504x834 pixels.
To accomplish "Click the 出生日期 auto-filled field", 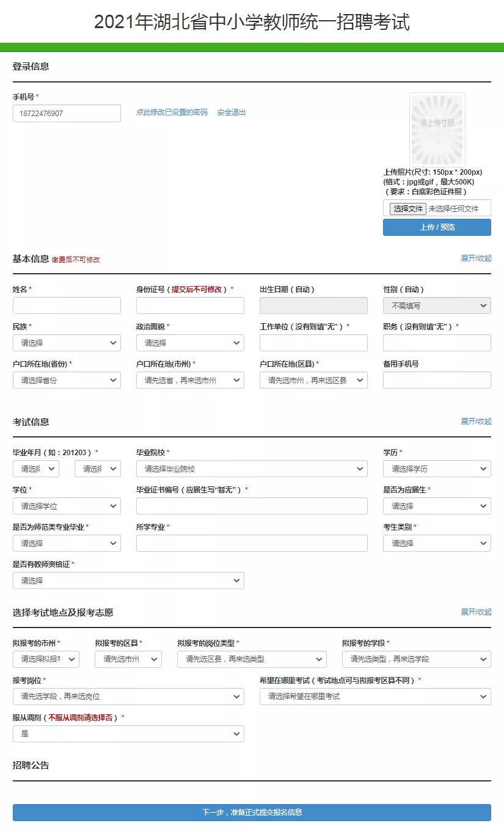I will pos(313,305).
